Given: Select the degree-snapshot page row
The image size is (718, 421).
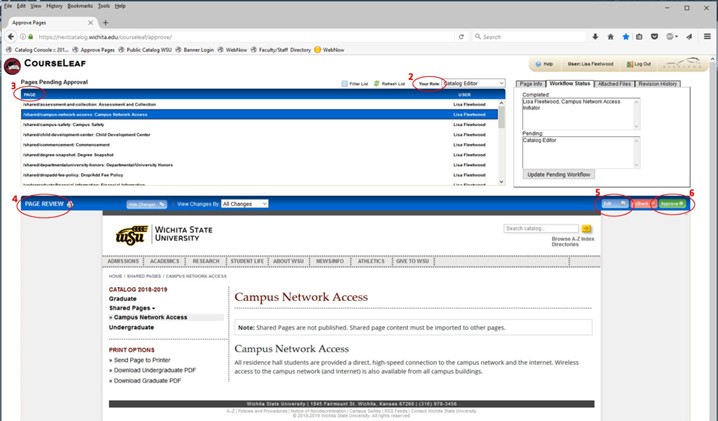Looking at the screenshot, I should pyautogui.click(x=259, y=155).
